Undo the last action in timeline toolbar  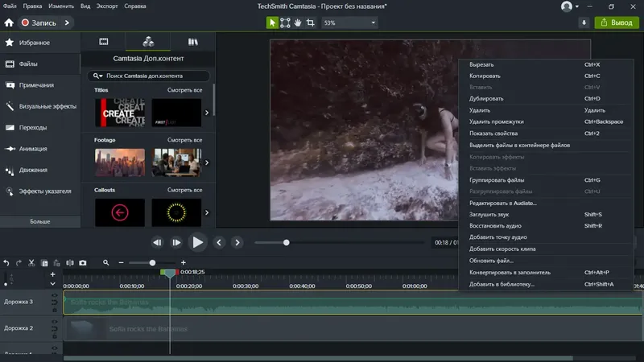[x=6, y=262]
